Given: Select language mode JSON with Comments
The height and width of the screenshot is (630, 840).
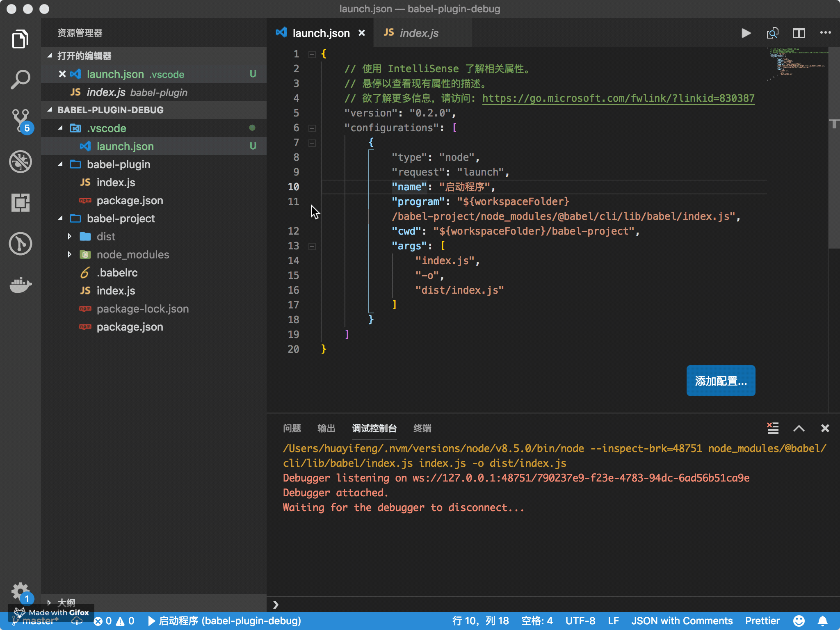Looking at the screenshot, I should pos(682,621).
